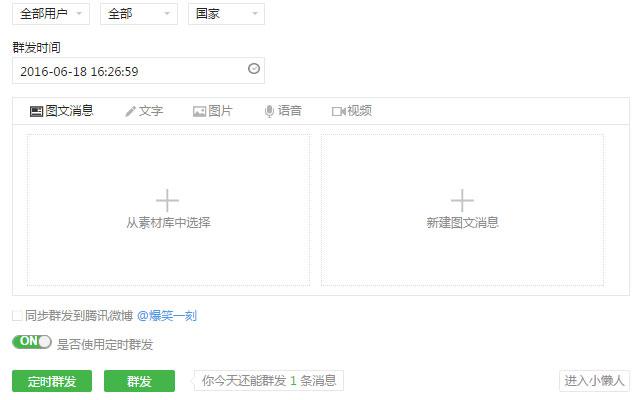Click the camera icon for 视频

click(x=338, y=111)
